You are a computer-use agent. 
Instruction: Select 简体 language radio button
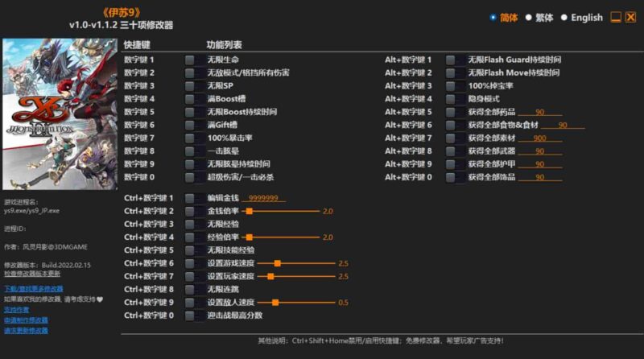coord(493,18)
